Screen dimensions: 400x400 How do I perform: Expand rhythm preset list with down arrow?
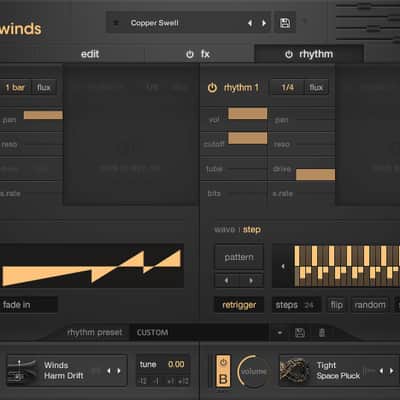pyautogui.click(x=280, y=333)
